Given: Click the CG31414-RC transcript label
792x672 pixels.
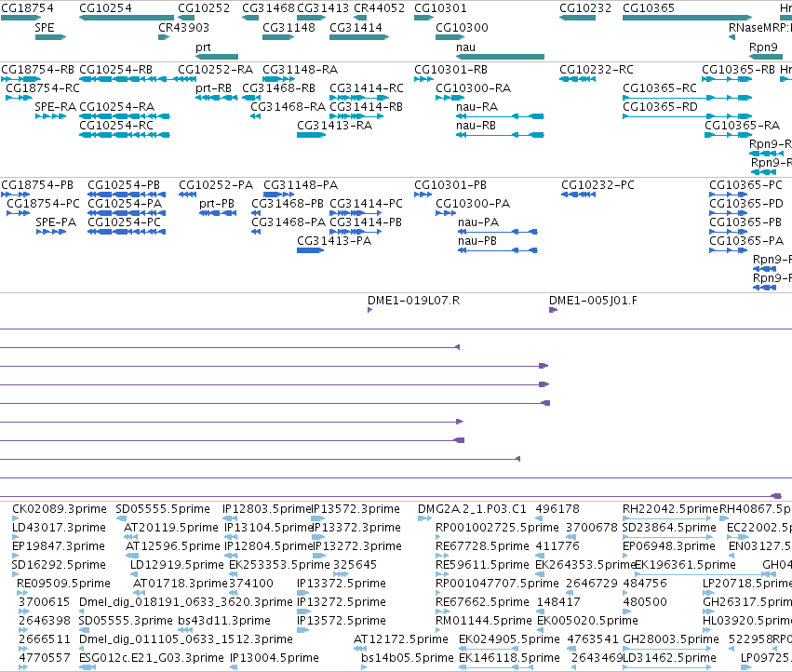Looking at the screenshot, I should [367, 88].
